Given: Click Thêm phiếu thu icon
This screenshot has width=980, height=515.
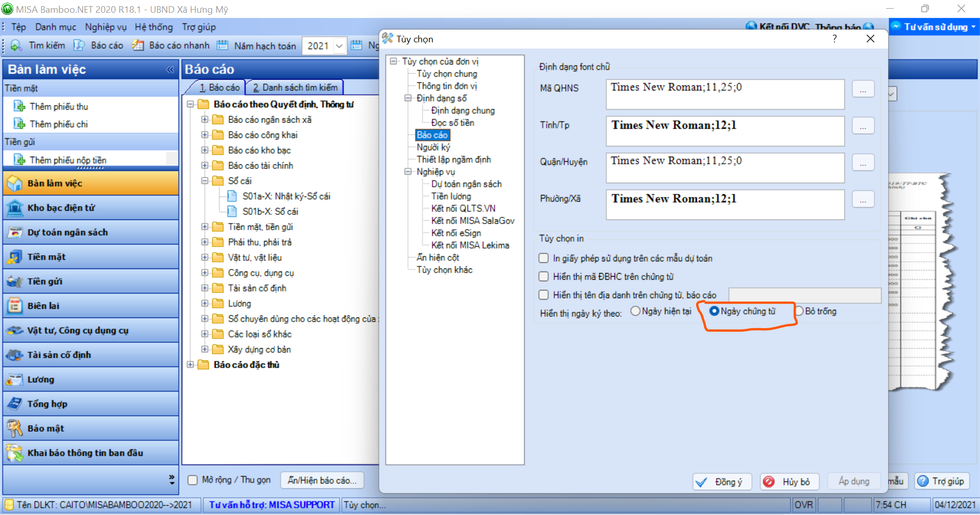Looking at the screenshot, I should coord(19,106).
